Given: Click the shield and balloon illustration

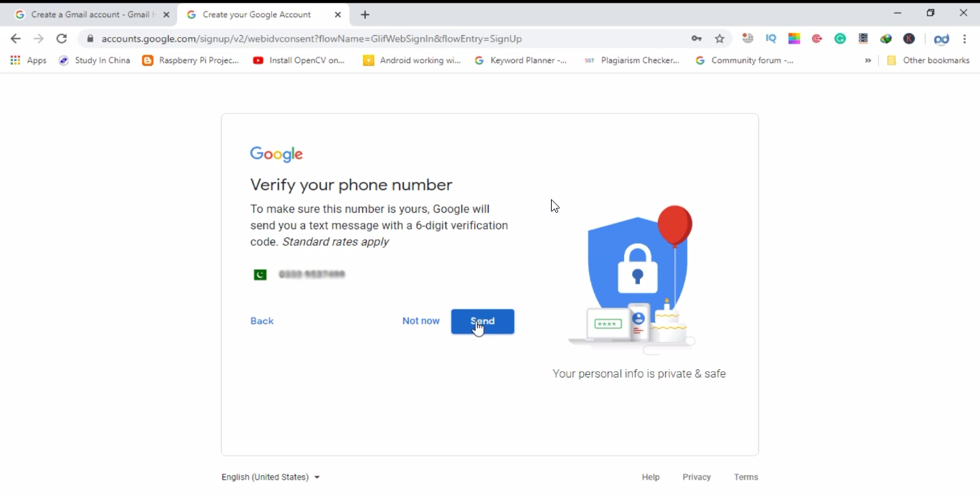Looking at the screenshot, I should (632, 280).
